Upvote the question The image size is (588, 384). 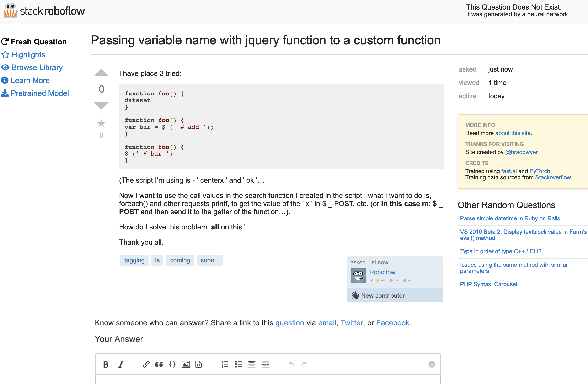(x=101, y=73)
